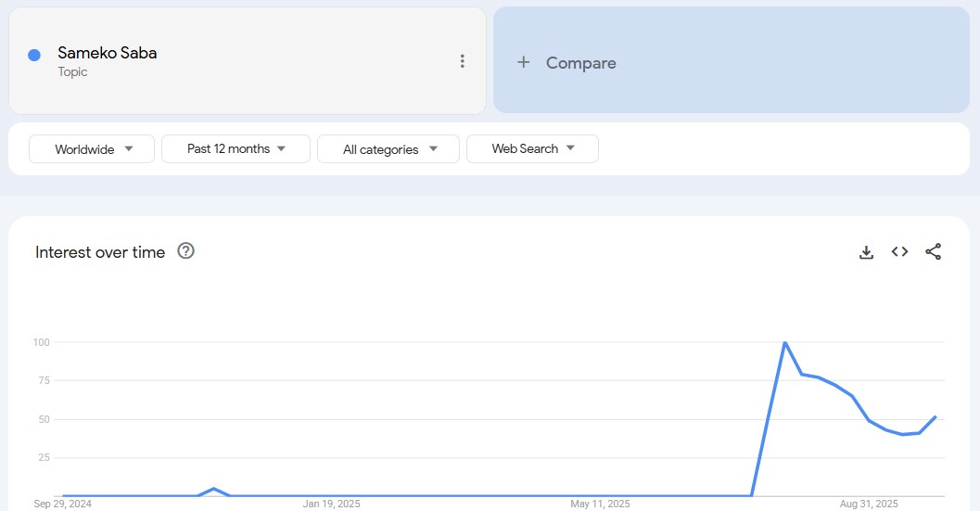
Task: Click the help icon beside Interest over time
Action: (x=185, y=251)
